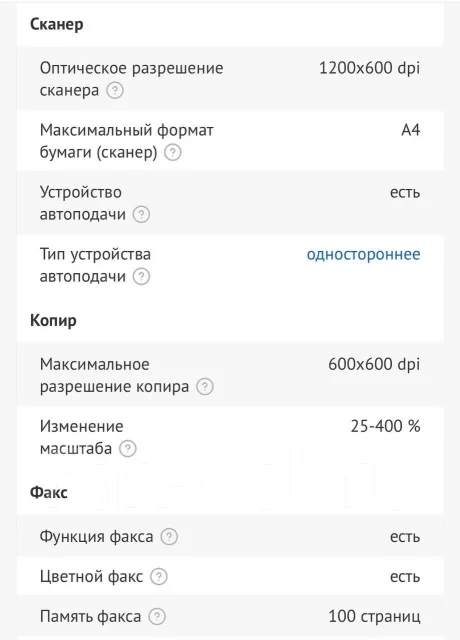The height and width of the screenshot is (640, 460).
Task: Click help icon next to Оптическое разрешение сканера
Action: click(x=115, y=90)
